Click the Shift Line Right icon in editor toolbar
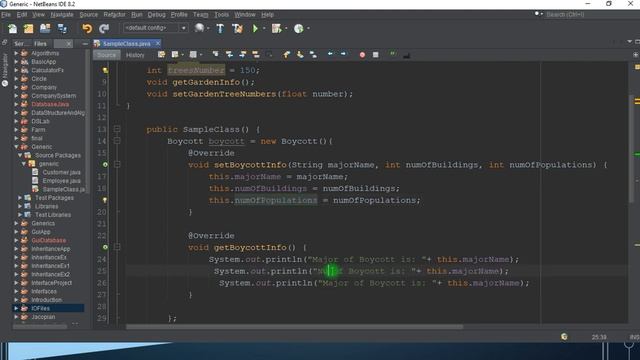The width and height of the screenshot is (640, 360). click(x=343, y=54)
